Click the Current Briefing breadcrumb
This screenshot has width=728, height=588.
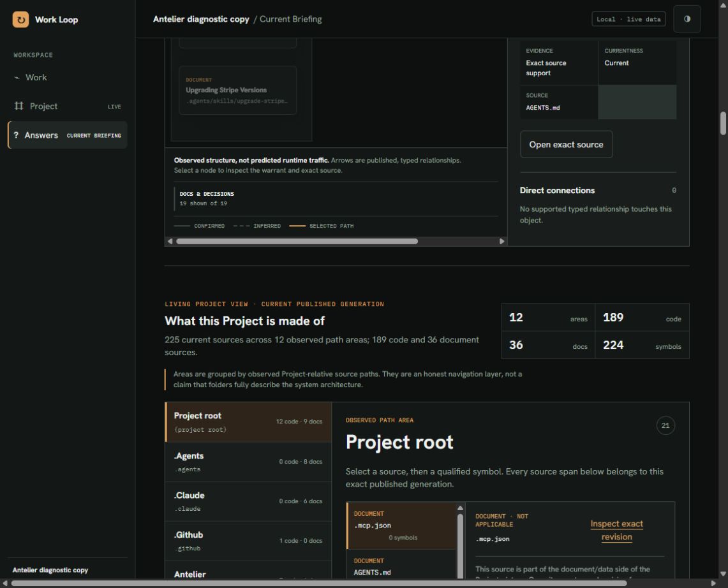pos(291,19)
